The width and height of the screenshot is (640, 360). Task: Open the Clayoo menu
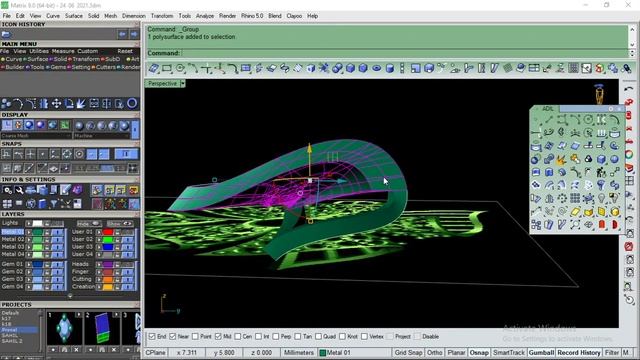click(x=294, y=16)
